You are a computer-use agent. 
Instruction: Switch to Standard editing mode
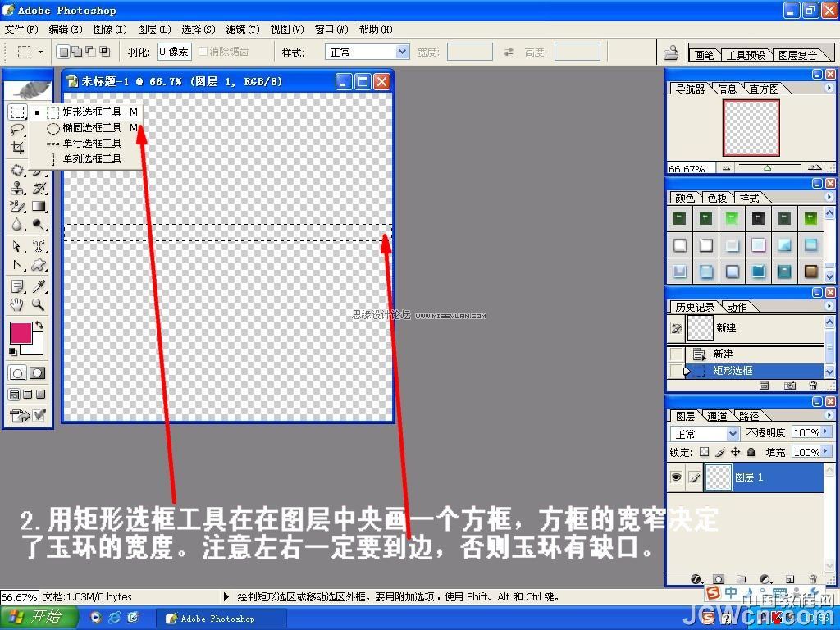point(17,373)
